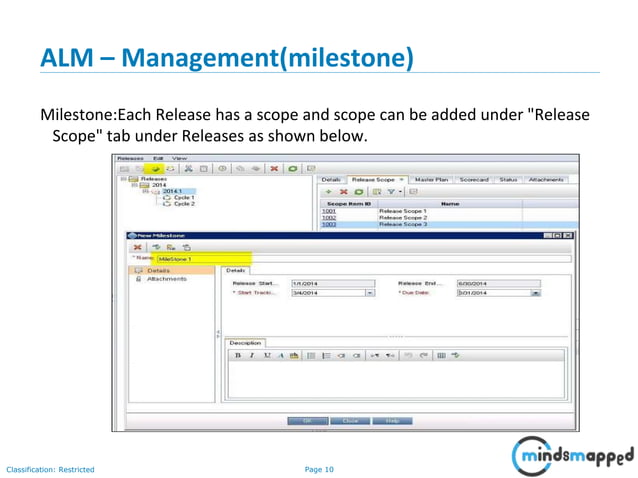Image resolution: width=638 pixels, height=478 pixels.
Task: Click the red Delete icon in Releases toolbar
Action: [x=274, y=168]
